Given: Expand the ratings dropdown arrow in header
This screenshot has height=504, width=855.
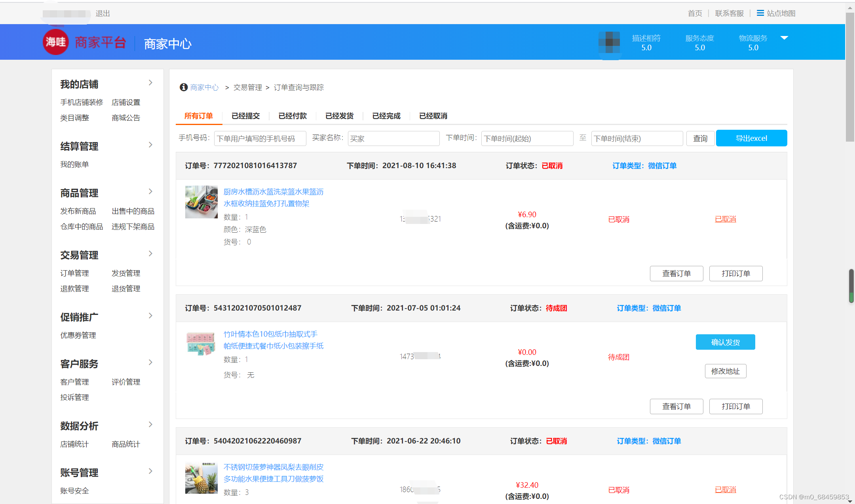Looking at the screenshot, I should (784, 38).
